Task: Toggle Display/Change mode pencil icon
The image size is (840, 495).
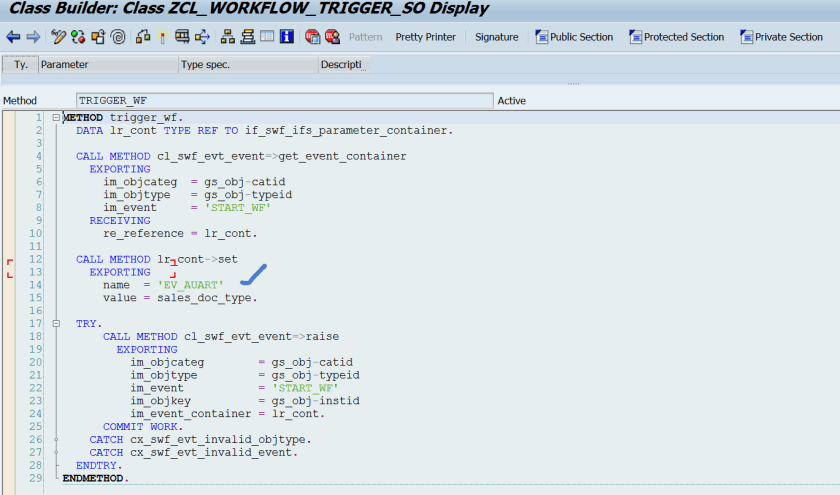Action: pyautogui.click(x=58, y=37)
